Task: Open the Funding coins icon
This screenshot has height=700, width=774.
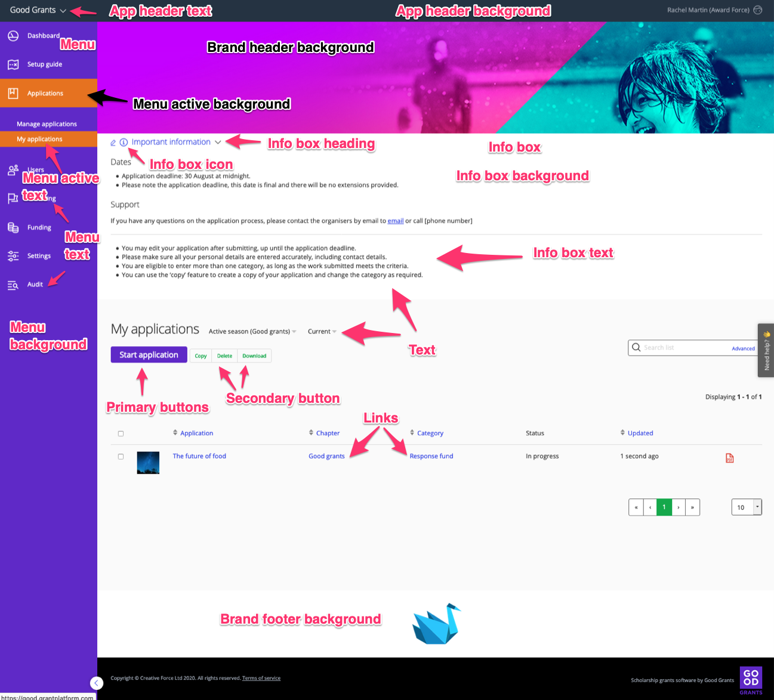Action: [13, 227]
